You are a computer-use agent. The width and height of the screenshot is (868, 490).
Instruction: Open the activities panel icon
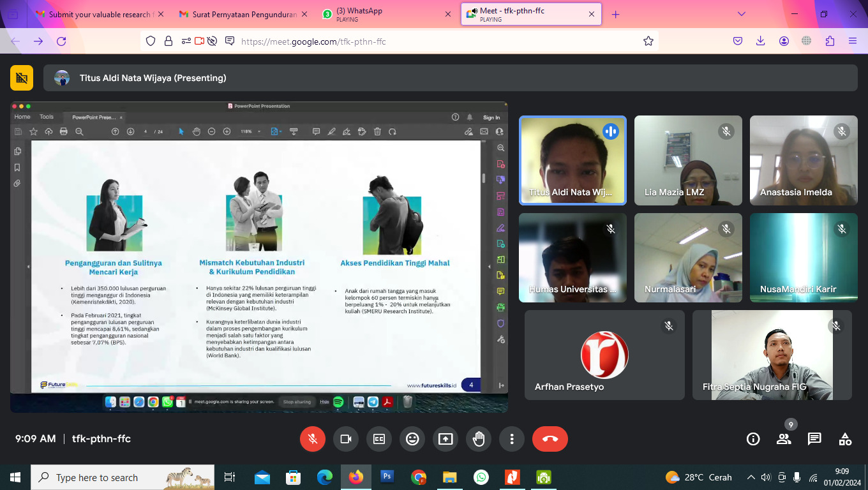click(x=845, y=439)
